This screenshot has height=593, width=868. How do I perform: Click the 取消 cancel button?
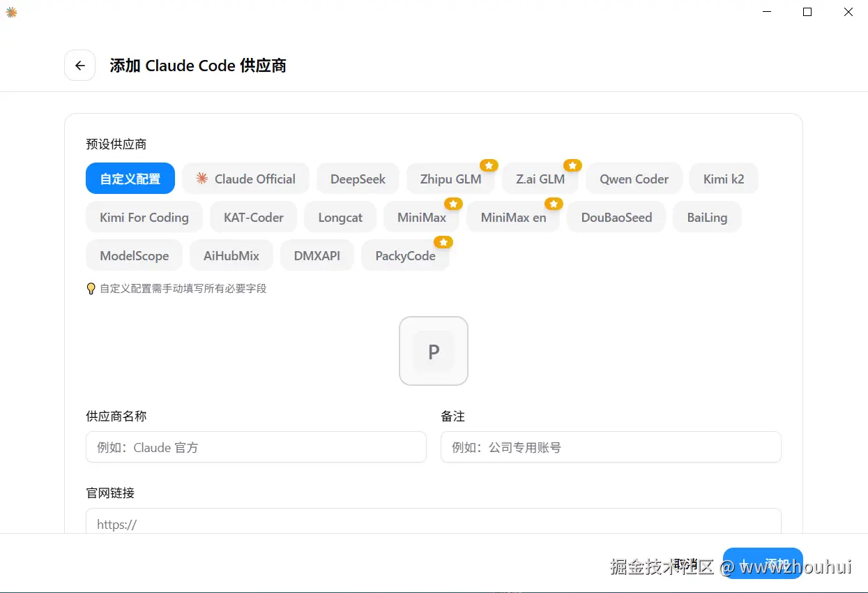click(686, 564)
